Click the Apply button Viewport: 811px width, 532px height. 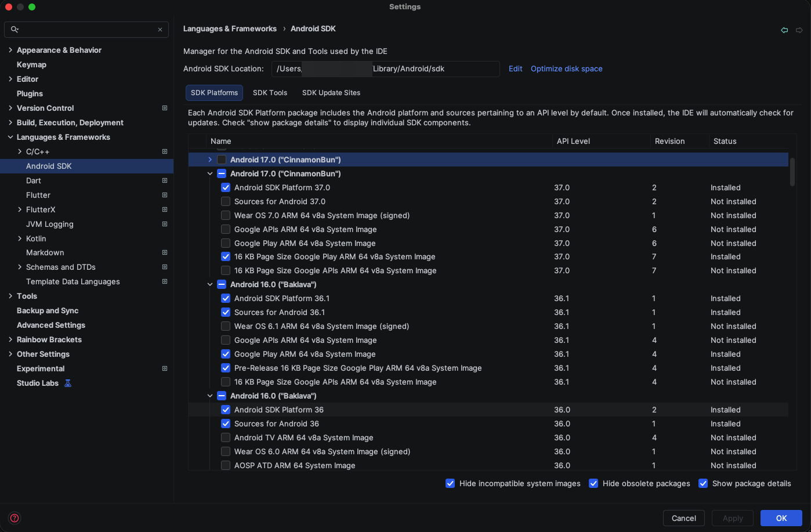click(x=733, y=518)
